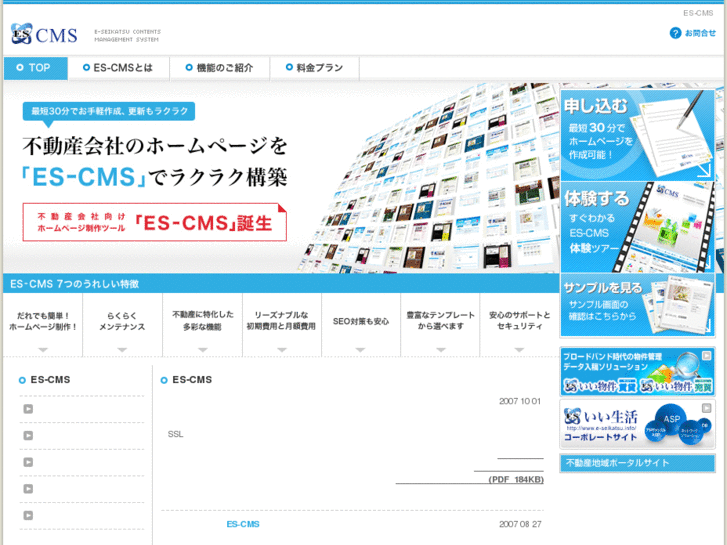Expand リーズナブルな初期費用と月額費用 feature
This screenshot has height=545, width=727.
281,325
